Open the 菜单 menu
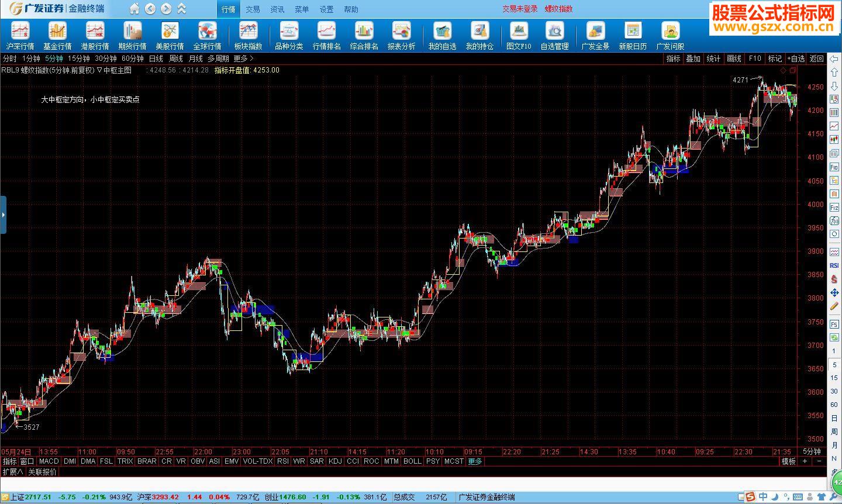842x504 pixels. click(x=302, y=9)
